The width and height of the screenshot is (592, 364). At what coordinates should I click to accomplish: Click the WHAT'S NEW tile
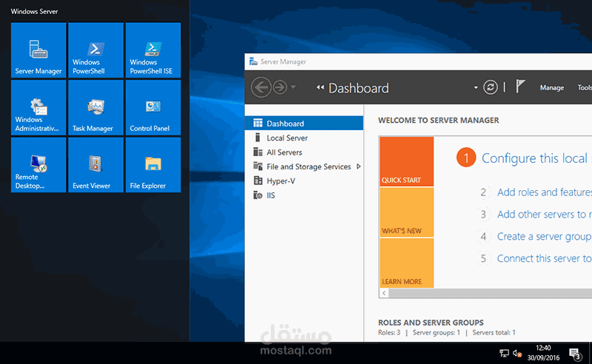406,212
